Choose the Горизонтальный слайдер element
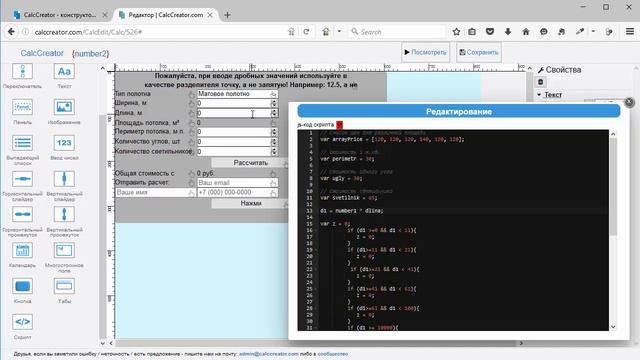640x360 pixels. pyautogui.click(x=22, y=179)
